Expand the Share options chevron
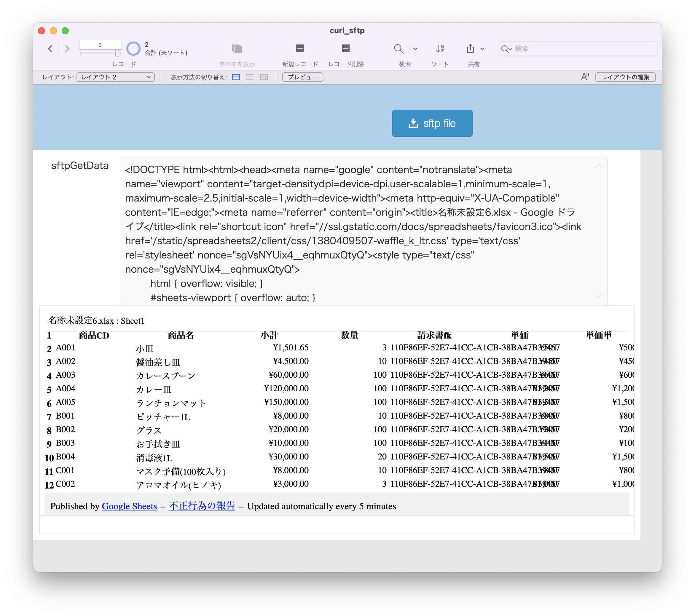This screenshot has height=616, width=695. (x=482, y=49)
